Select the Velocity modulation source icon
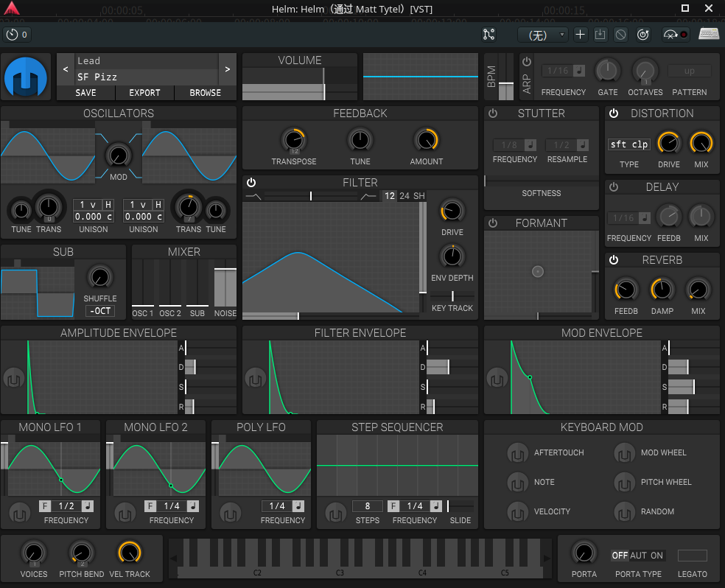The height and width of the screenshot is (588, 725). coord(517,512)
